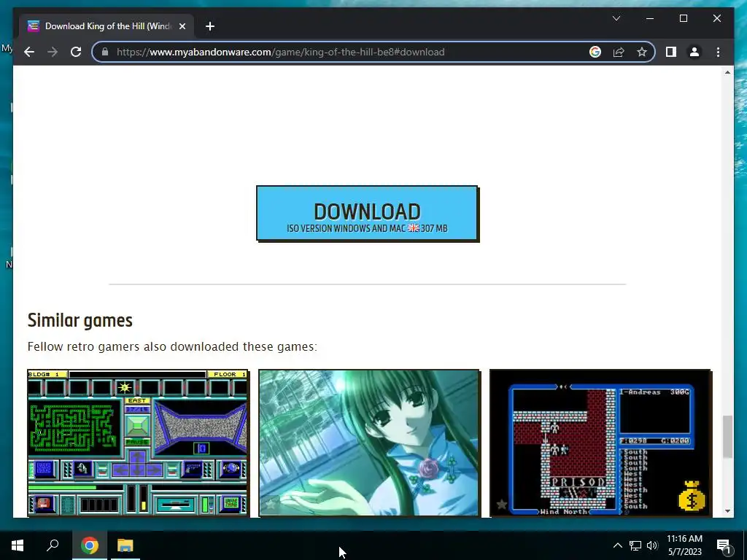Viewport: 747px width, 560px height.
Task: Open Chrome side panel
Action: point(671,52)
